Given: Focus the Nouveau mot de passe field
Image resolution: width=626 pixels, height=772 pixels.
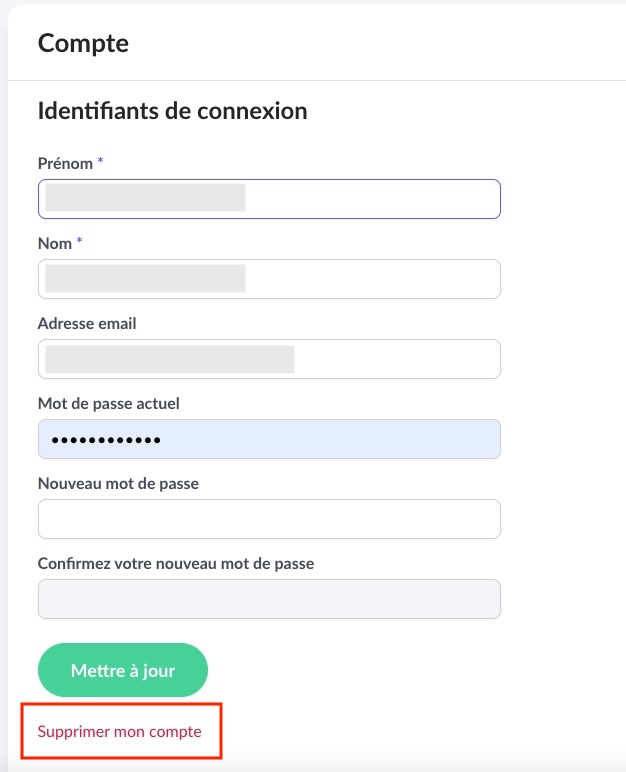Looking at the screenshot, I should [x=269, y=519].
